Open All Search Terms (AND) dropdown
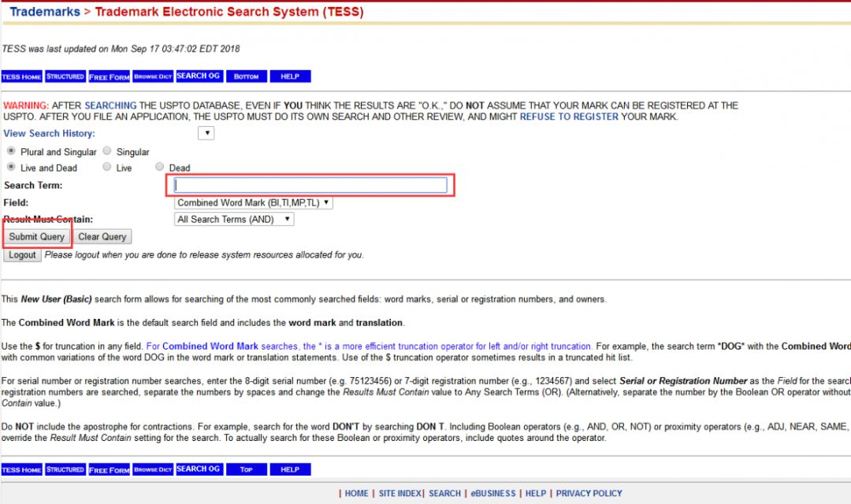This screenshot has height=504, width=851. pos(234,219)
